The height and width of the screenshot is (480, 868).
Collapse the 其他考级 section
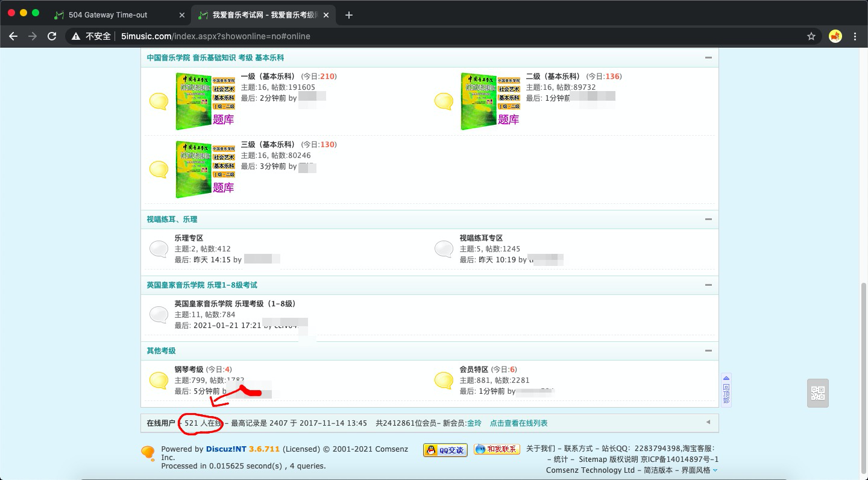pos(708,351)
